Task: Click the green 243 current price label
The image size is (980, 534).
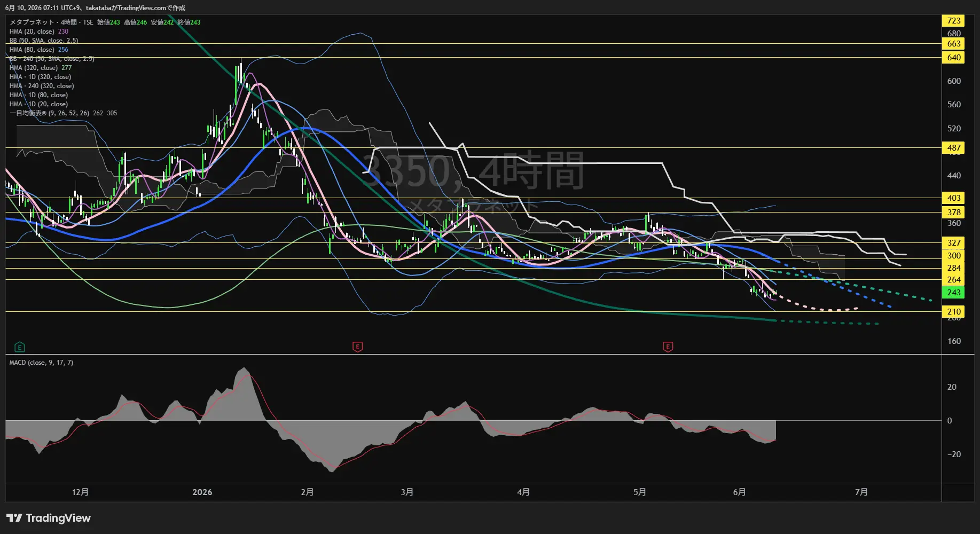Action: click(953, 293)
